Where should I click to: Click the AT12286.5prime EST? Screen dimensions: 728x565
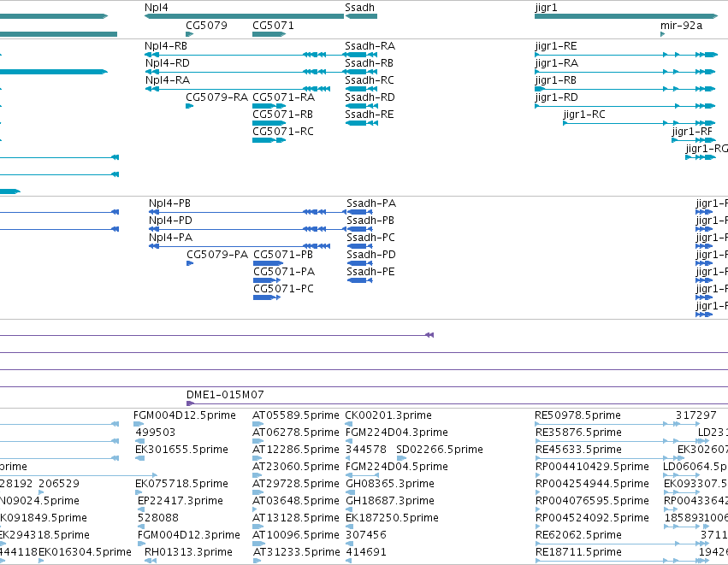coord(296,450)
